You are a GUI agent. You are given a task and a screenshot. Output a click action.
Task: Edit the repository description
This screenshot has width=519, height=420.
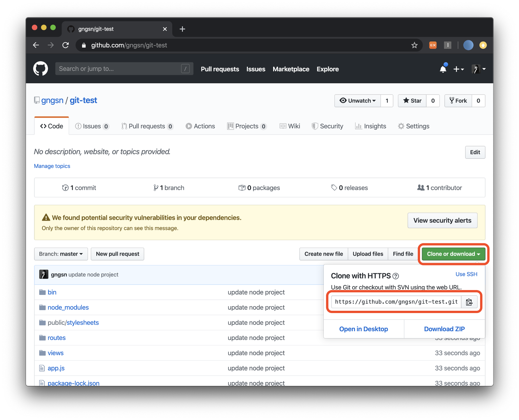pyautogui.click(x=475, y=152)
